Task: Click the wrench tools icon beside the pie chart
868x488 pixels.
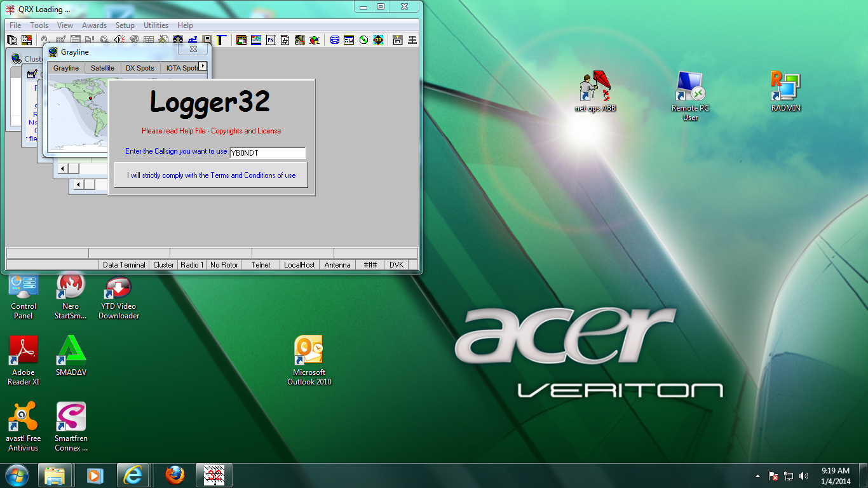Action: 299,40
